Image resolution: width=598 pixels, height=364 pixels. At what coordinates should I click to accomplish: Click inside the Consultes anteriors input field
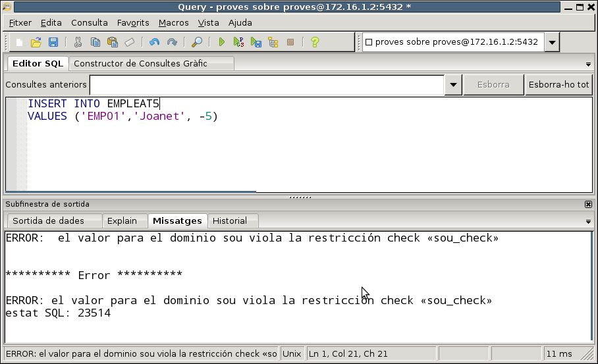267,85
